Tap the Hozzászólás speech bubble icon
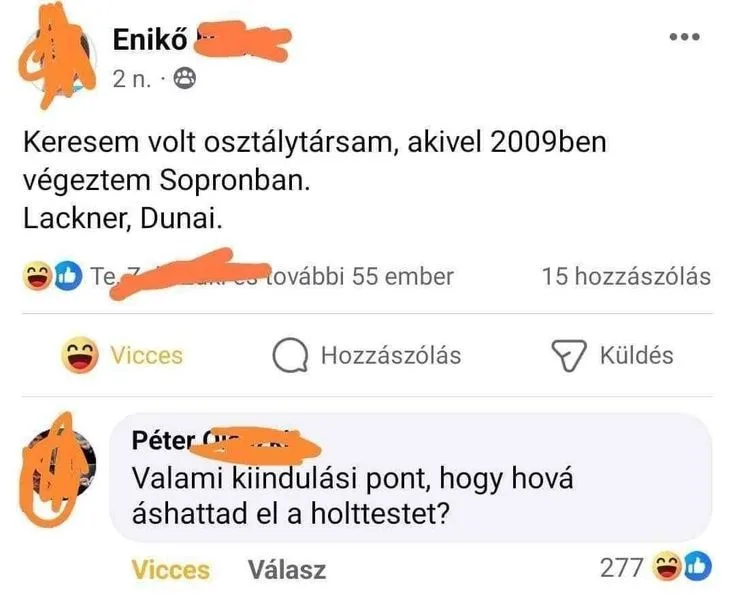 290,355
